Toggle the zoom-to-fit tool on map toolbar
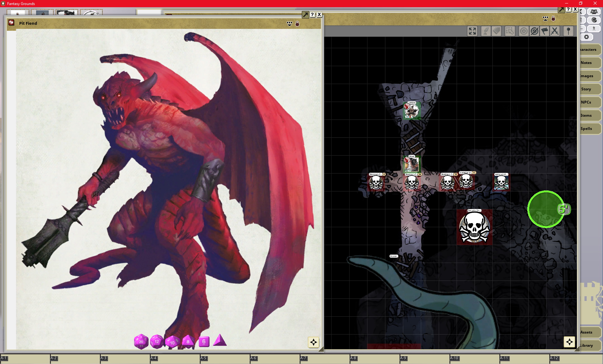Image resolution: width=603 pixels, height=364 pixels. [x=472, y=31]
